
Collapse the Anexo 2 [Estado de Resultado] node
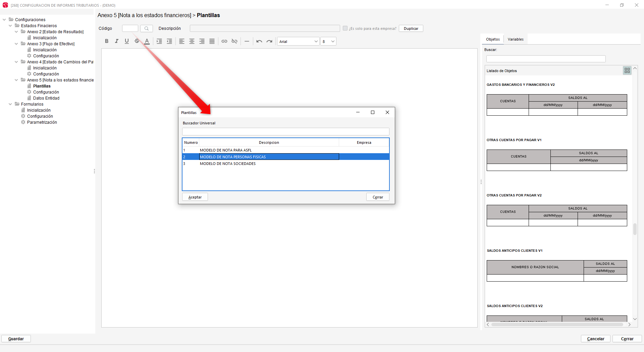pos(16,32)
